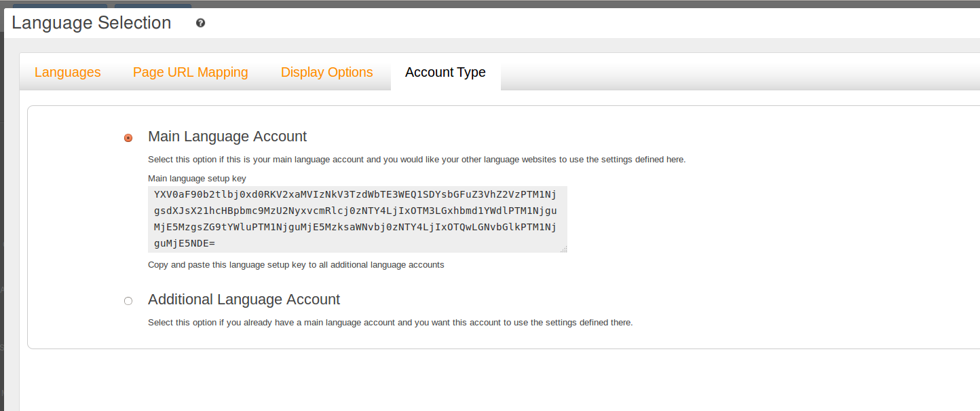This screenshot has width=980, height=411.
Task: Click the "Language Selection" dialog title
Action: click(x=92, y=23)
